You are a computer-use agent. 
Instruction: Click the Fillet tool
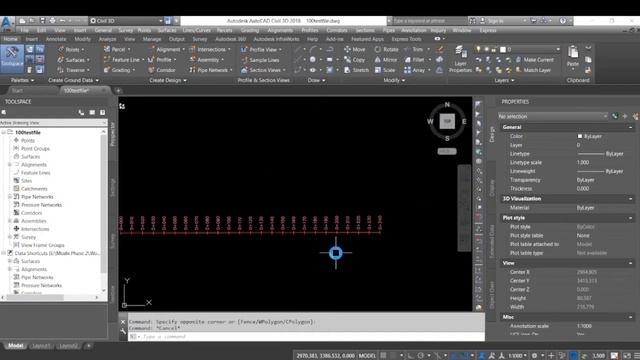pos(415,60)
